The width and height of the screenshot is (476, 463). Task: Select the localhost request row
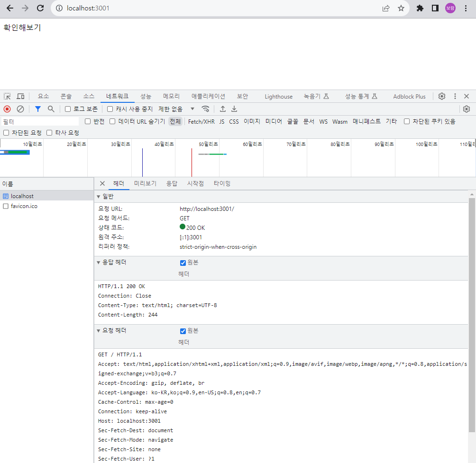(47, 196)
